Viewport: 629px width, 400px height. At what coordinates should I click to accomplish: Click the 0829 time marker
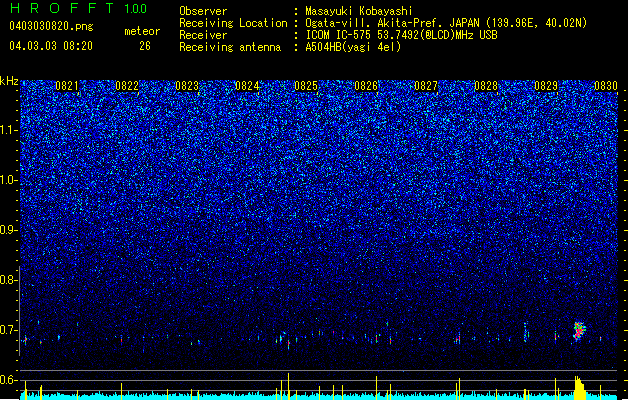[546, 86]
